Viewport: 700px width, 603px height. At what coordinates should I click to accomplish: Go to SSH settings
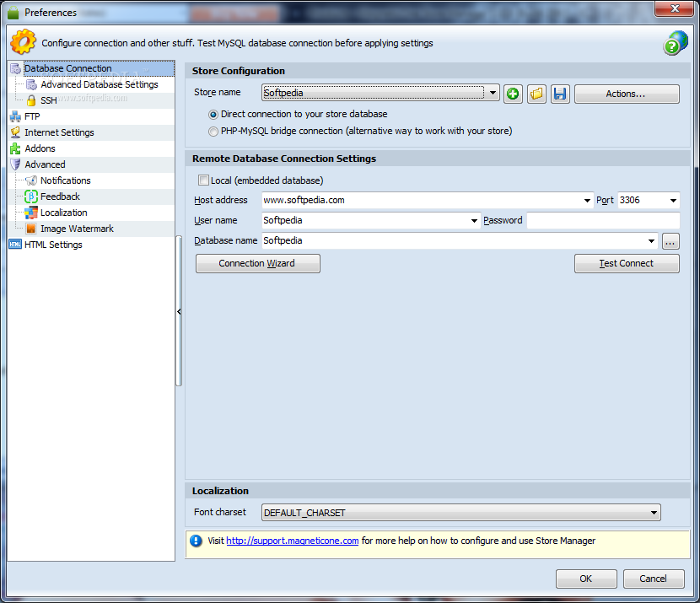[49, 100]
